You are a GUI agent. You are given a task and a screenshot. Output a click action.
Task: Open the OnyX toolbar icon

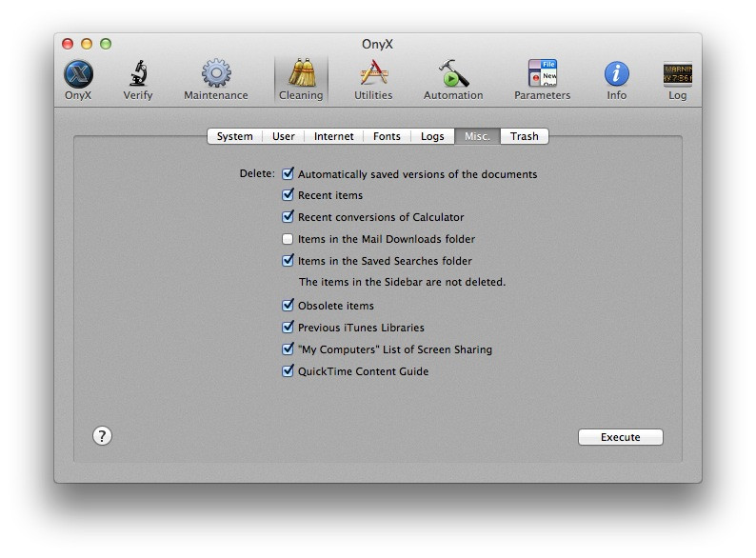[78, 80]
